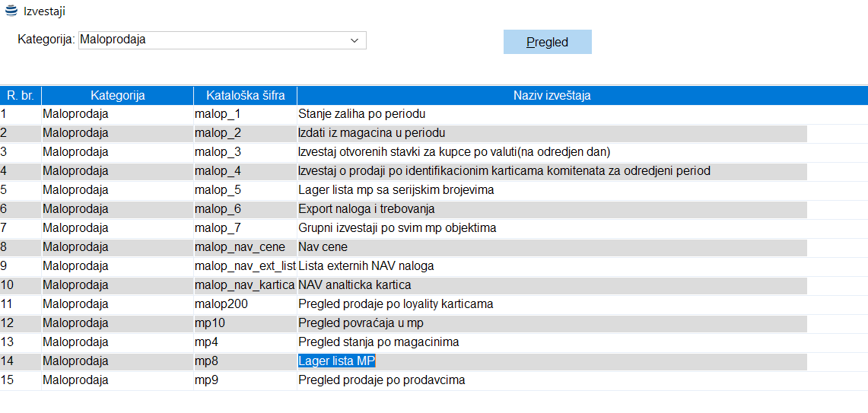Click the Izvestaji window database icon
The height and width of the screenshot is (413, 868).
(x=11, y=11)
